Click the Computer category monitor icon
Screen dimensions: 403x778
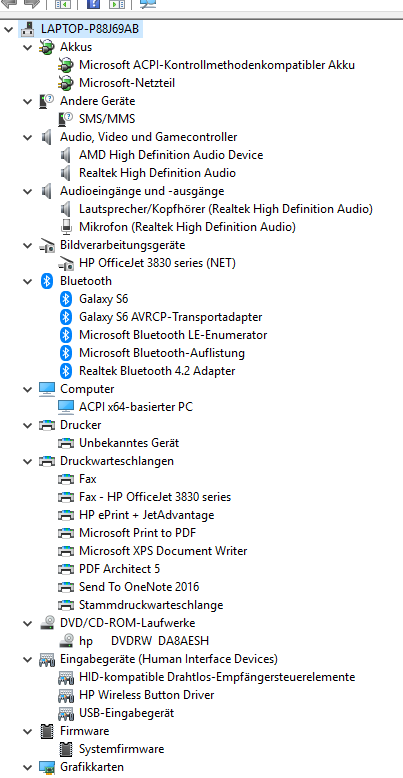click(47, 389)
